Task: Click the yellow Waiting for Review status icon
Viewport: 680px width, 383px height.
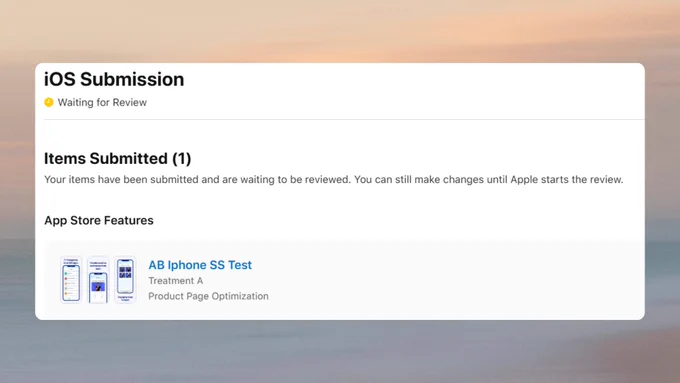Action: pyautogui.click(x=49, y=102)
